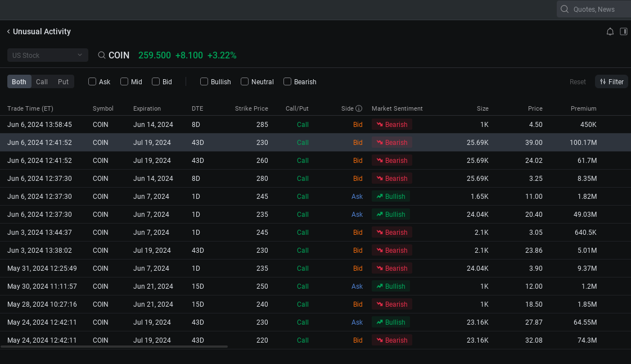
Task: Tick the Neutral sentiment checkbox
Action: click(x=244, y=81)
